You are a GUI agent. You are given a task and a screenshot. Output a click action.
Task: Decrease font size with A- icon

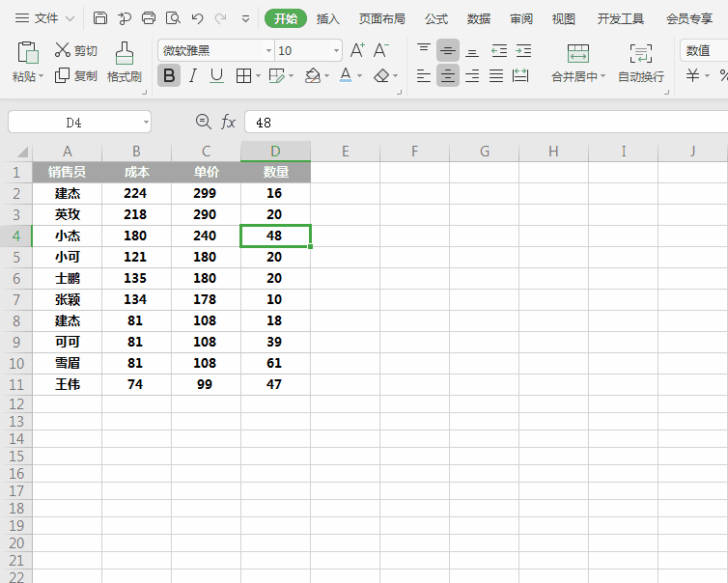381,50
